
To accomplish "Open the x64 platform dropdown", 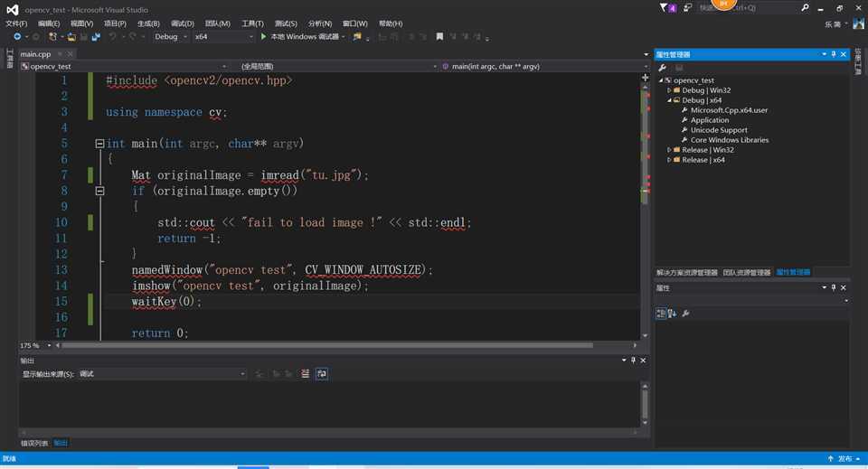I will tap(250, 37).
